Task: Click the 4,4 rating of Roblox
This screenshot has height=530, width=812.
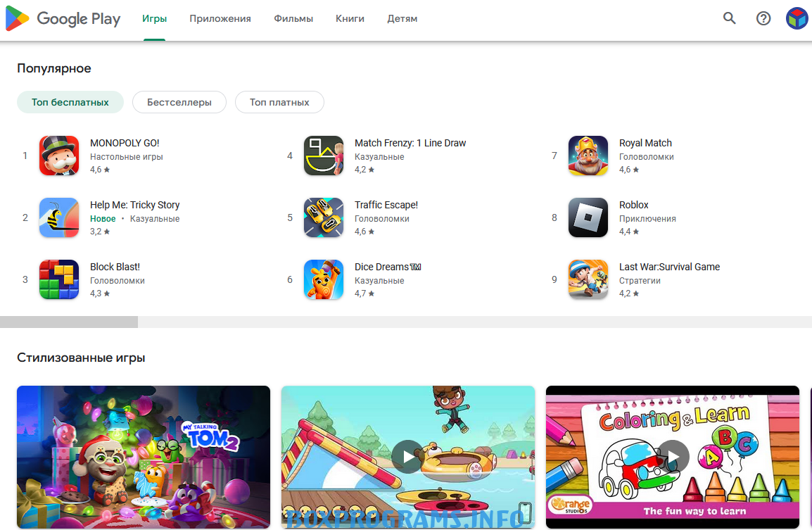Action: click(x=629, y=232)
